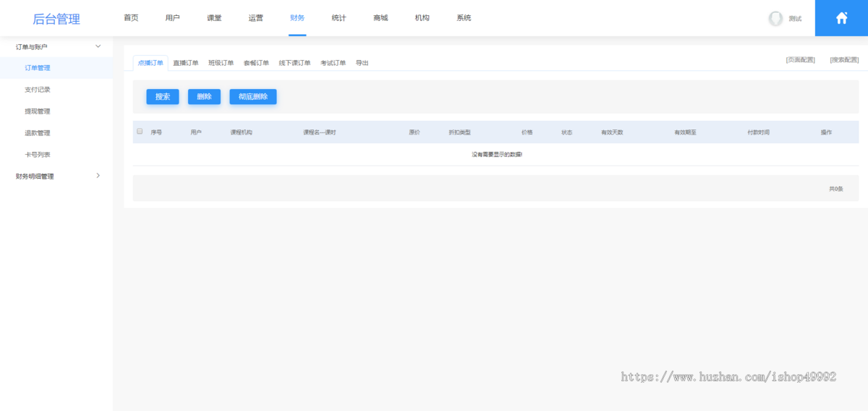Screen dimensions: 868x411
Task: Switch to the 直播订单 tab
Action: click(186, 63)
